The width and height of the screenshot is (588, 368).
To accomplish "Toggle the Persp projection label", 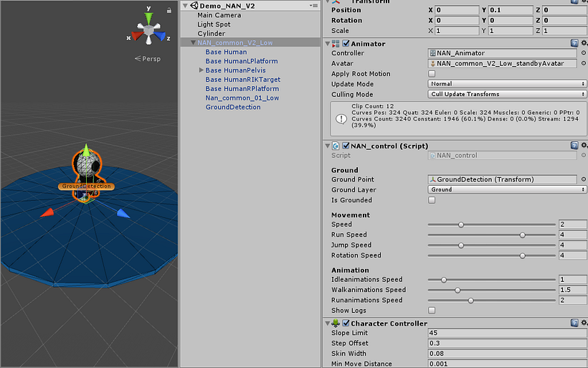I will 148,59.
